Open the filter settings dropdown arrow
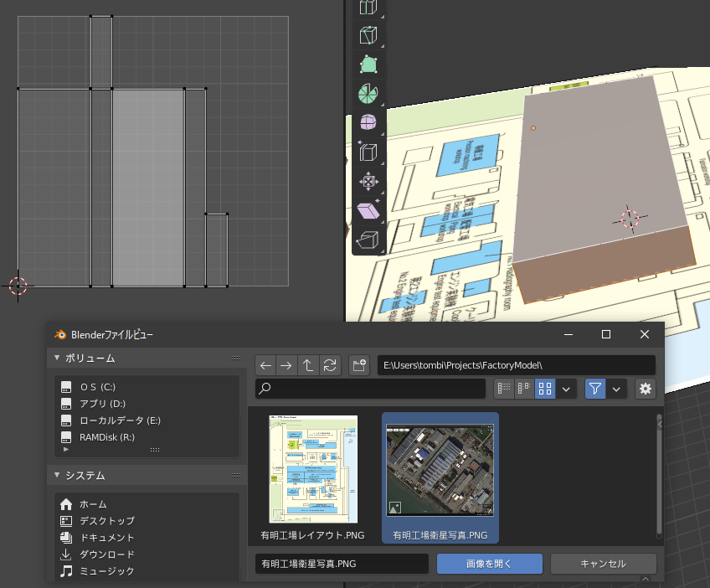Image resolution: width=710 pixels, height=588 pixels. tap(617, 389)
